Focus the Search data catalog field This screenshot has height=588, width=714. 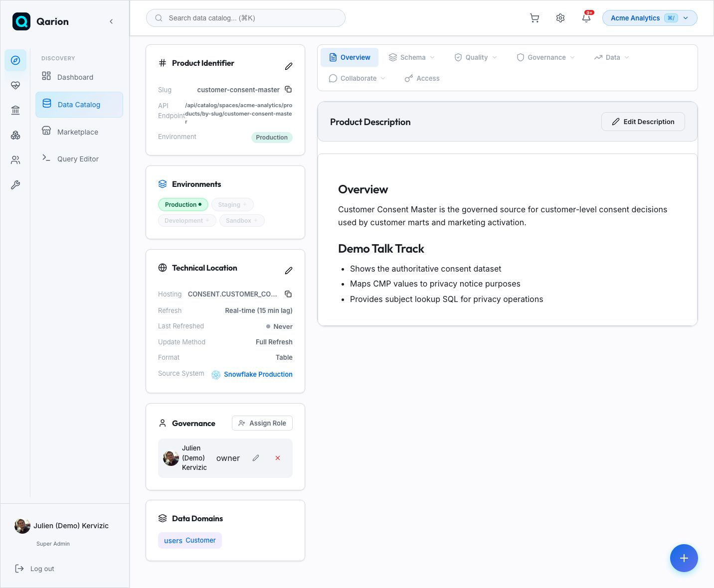pyautogui.click(x=246, y=18)
